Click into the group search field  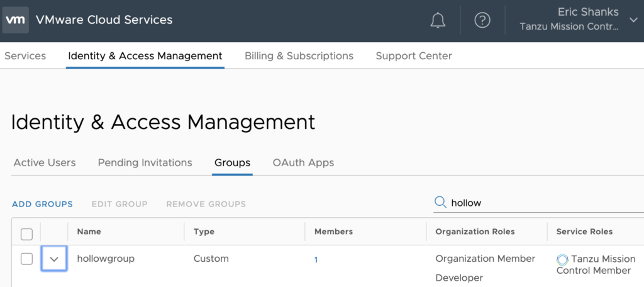541,203
